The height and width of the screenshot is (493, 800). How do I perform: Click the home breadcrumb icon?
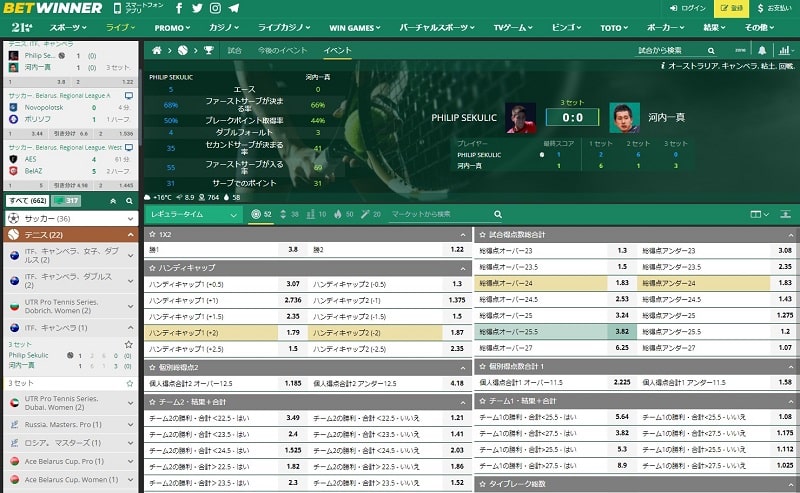pos(157,50)
